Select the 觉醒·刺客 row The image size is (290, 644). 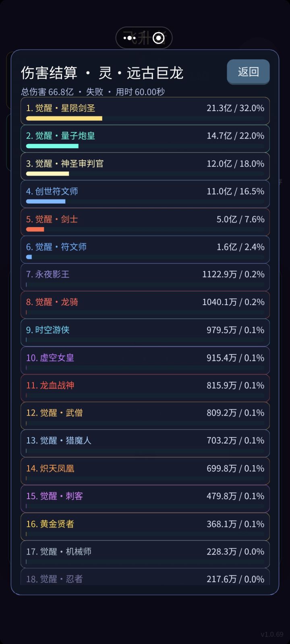point(145,499)
